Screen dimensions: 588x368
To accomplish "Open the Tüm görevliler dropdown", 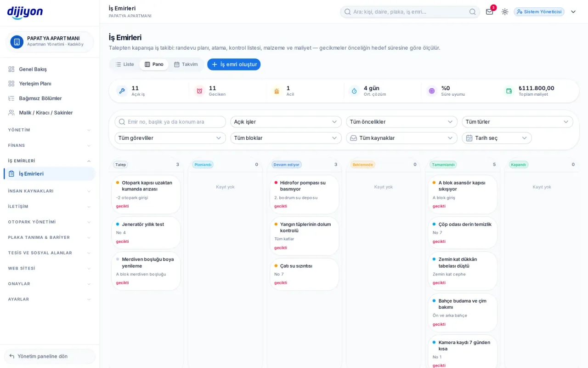I will (x=170, y=138).
